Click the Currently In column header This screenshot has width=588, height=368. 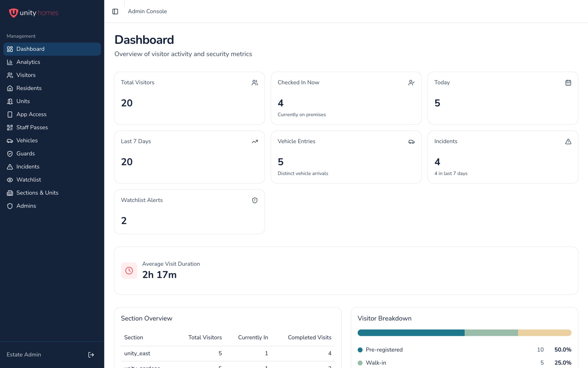(253, 337)
